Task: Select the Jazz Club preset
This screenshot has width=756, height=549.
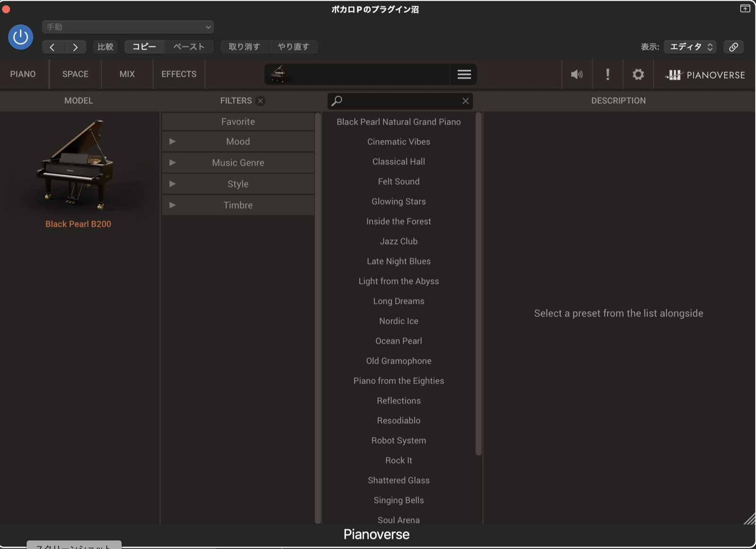Action: click(399, 241)
